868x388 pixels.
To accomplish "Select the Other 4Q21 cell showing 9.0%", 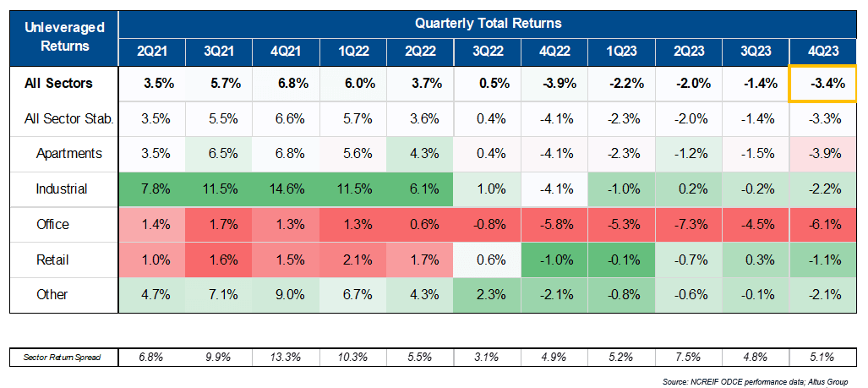I will [x=287, y=295].
